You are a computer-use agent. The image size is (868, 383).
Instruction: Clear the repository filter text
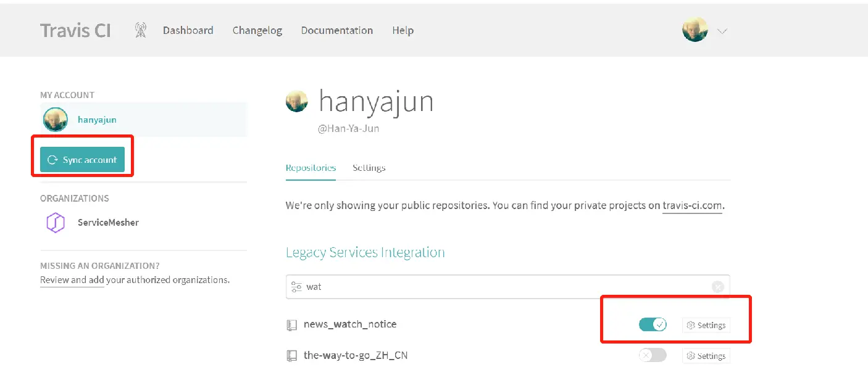point(717,287)
